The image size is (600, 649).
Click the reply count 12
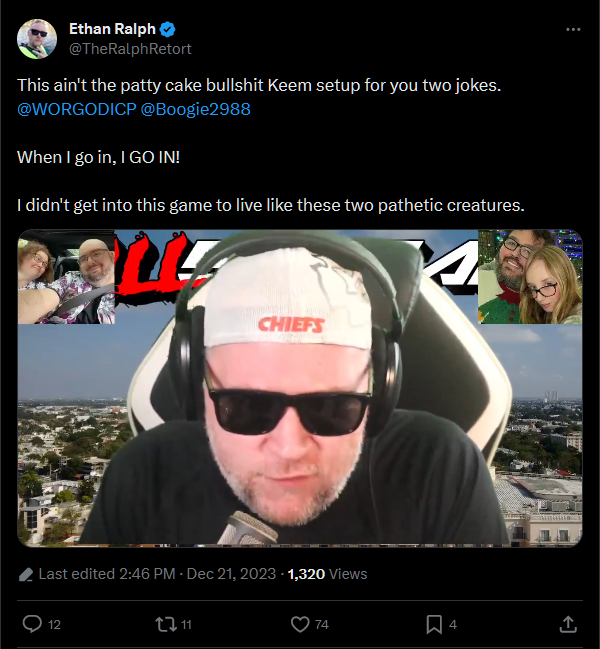click(x=54, y=625)
